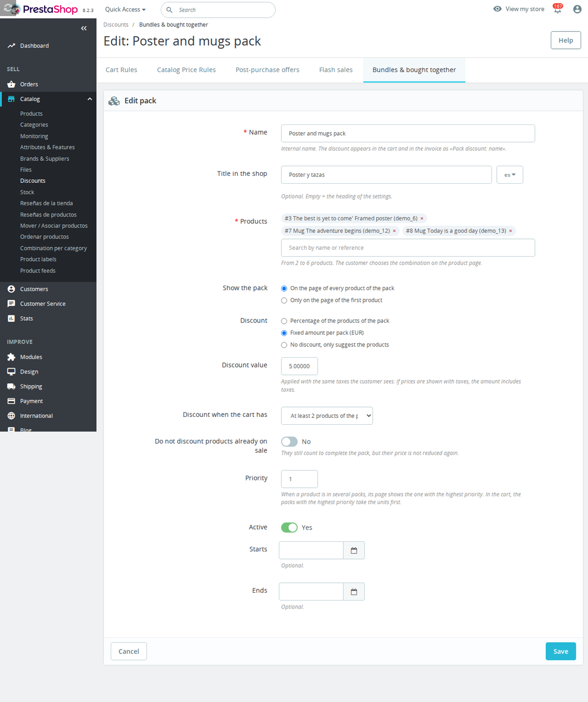Click the Customers person icon

point(11,289)
